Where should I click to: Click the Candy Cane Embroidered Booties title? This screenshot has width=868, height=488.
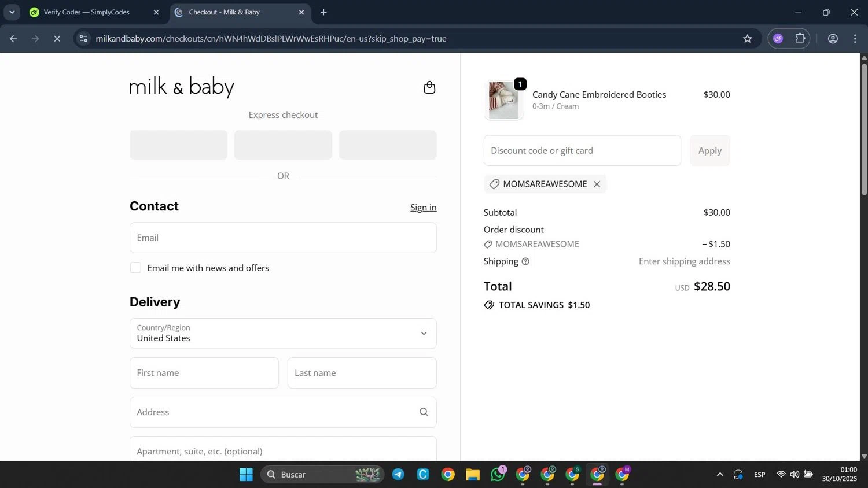(x=599, y=94)
